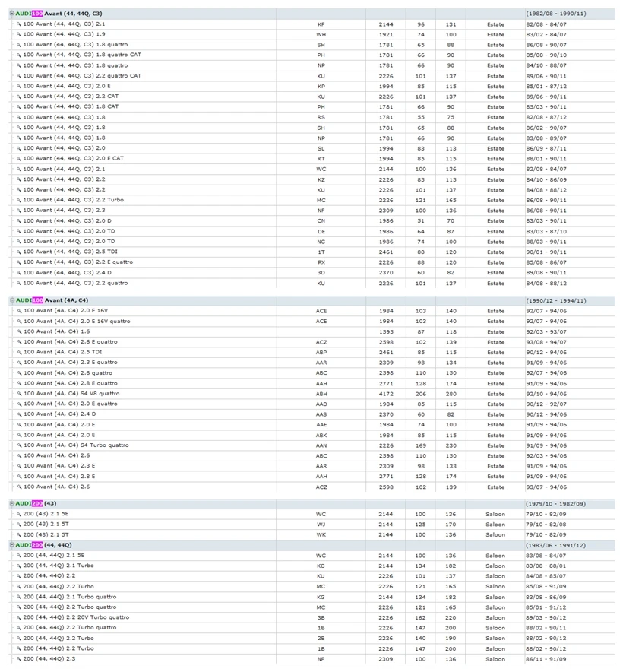This screenshot has height=672, width=623.
Task: Click date range (1990/12 - 1994/11) header
Action: [x=555, y=300]
